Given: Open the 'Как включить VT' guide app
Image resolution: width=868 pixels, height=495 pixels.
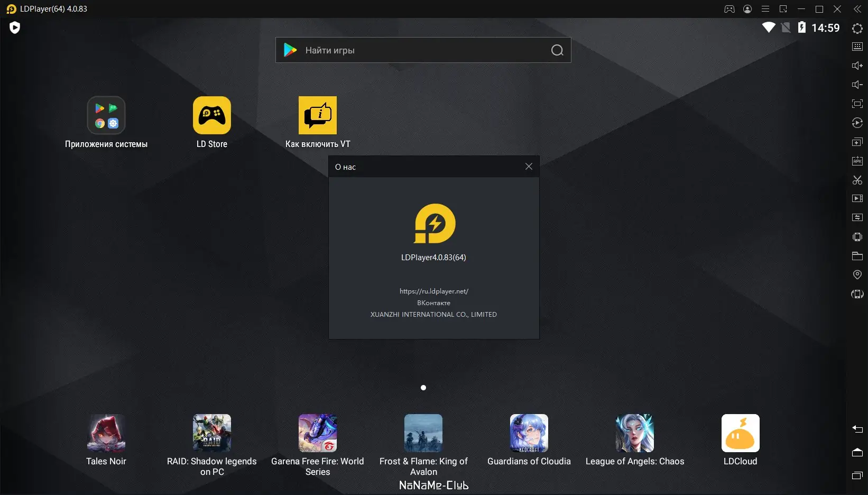Looking at the screenshot, I should [x=318, y=123].
